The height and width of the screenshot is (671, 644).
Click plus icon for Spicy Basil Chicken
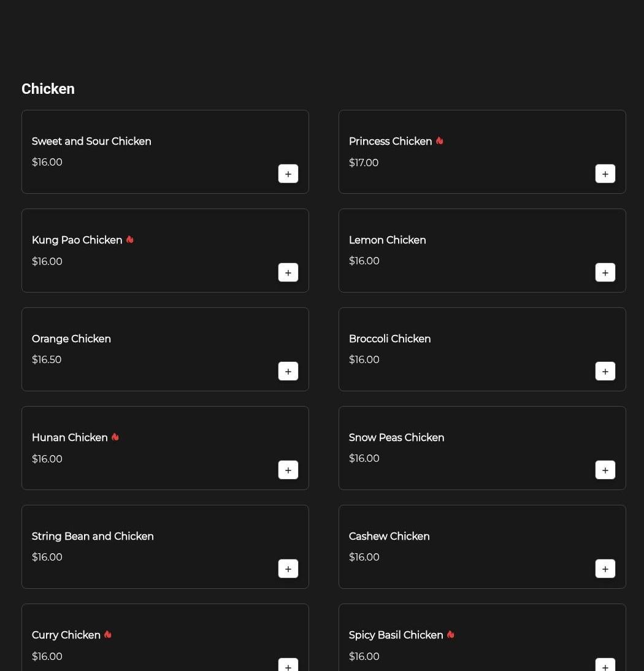click(605, 665)
